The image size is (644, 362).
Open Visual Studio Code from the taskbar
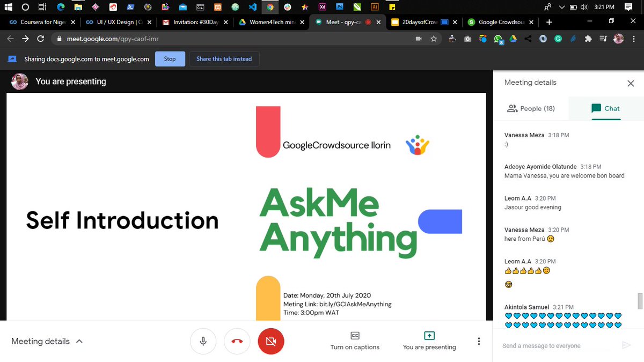[253, 7]
